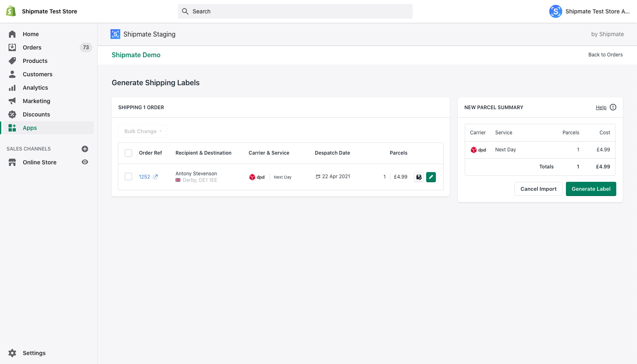This screenshot has height=364, width=637.
Task: Edit order 1252 with green pencil button
Action: pyautogui.click(x=431, y=177)
